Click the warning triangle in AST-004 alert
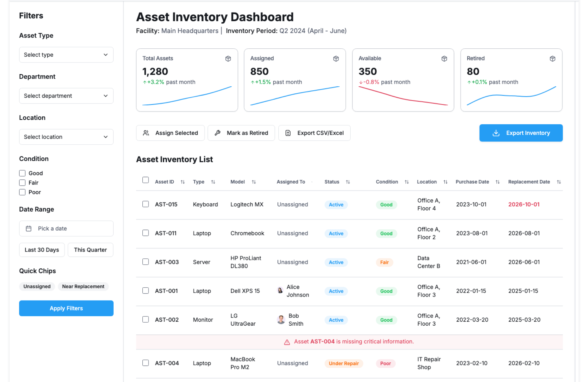 287,342
